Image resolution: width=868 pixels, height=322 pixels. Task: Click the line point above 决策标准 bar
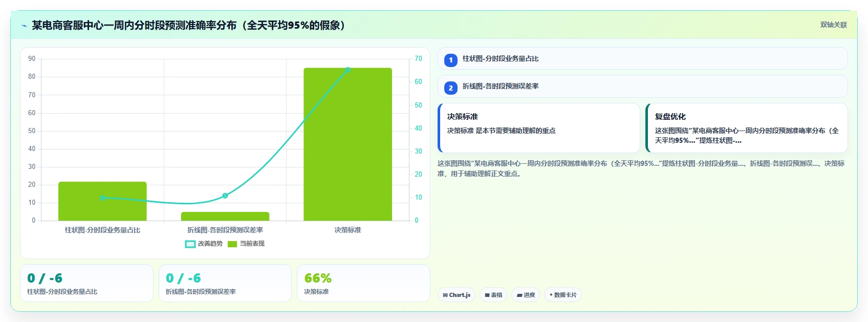[348, 70]
